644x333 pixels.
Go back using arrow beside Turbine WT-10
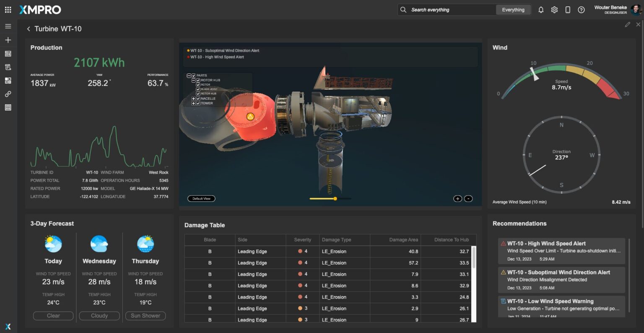(x=29, y=29)
